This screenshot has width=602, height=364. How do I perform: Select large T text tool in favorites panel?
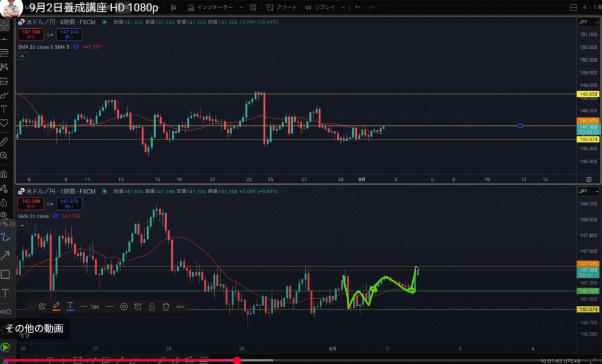[5, 293]
